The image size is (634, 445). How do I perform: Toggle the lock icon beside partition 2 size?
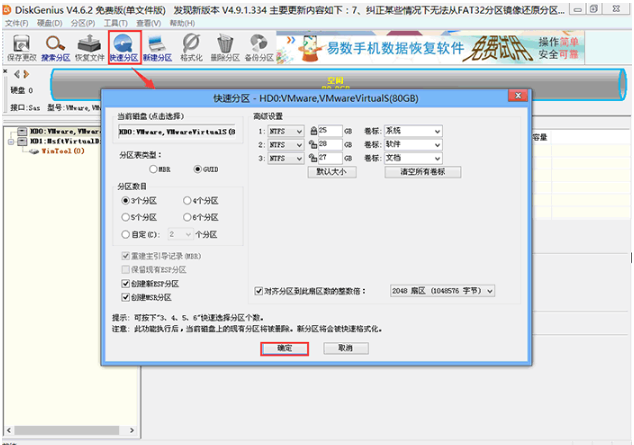point(313,145)
